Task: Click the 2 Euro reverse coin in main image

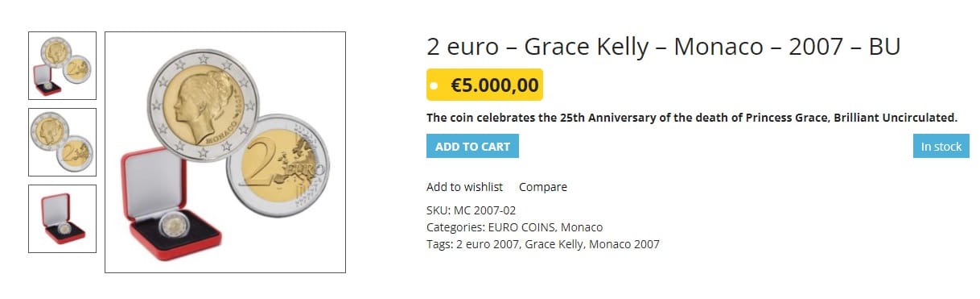Action: pos(278,165)
